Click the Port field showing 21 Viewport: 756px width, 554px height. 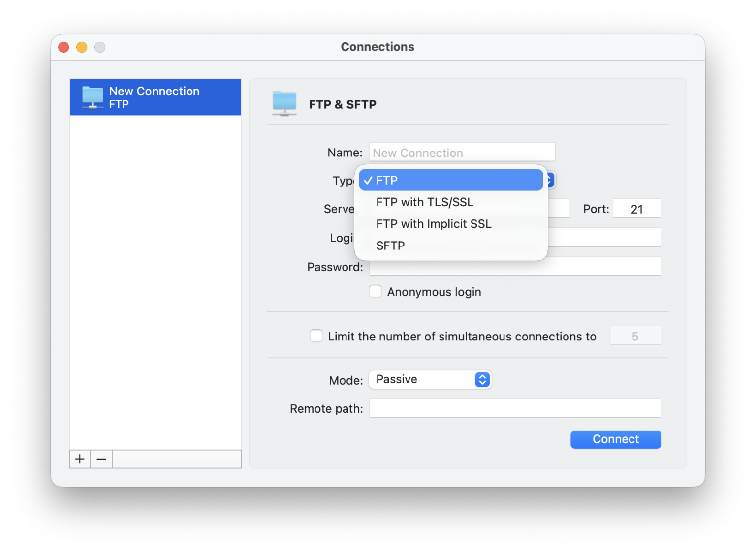point(637,209)
